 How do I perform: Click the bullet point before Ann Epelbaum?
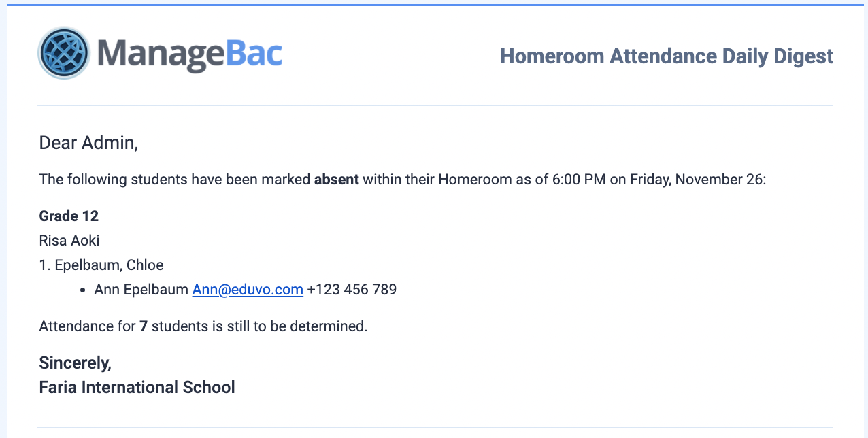pyautogui.click(x=82, y=290)
